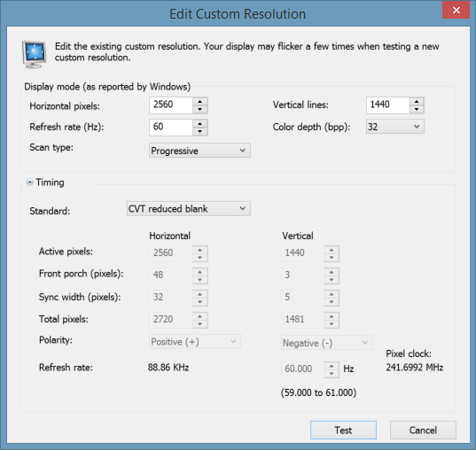Decrease horizontal Total pixels down arrow
Image resolution: width=476 pixels, height=450 pixels.
(x=200, y=324)
